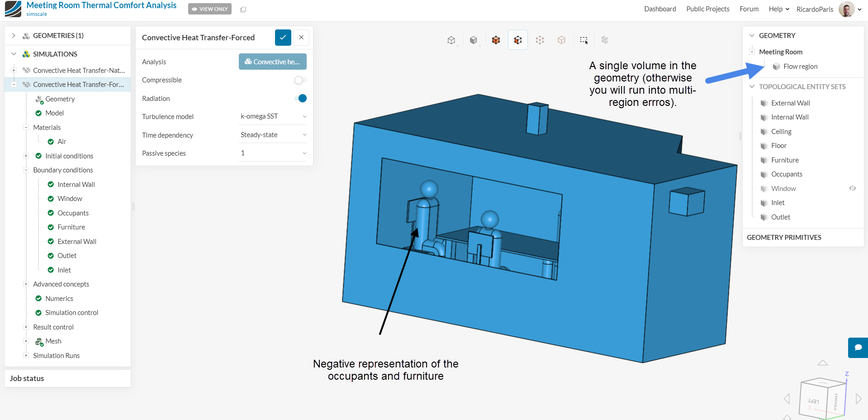Click the Flow region volume icon
868x420 pixels.
tap(776, 67)
